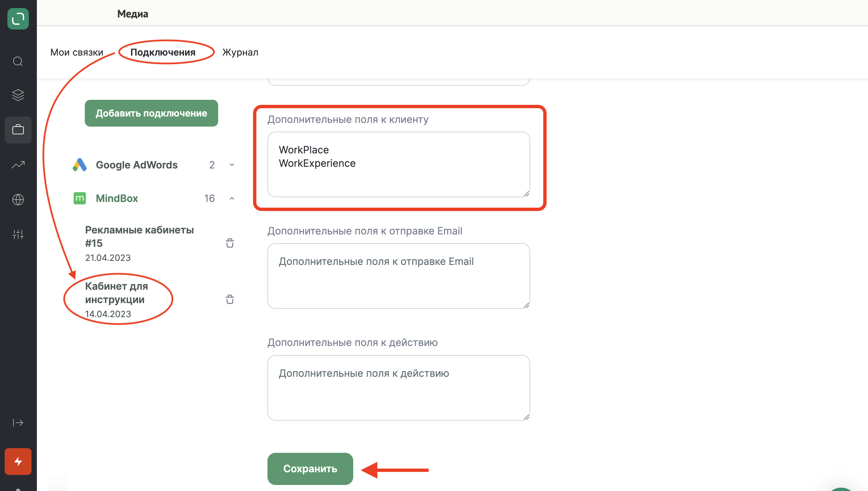Image resolution: width=868 pixels, height=491 pixels.
Task: Select the briefcase icon in sidebar
Action: pos(18,130)
